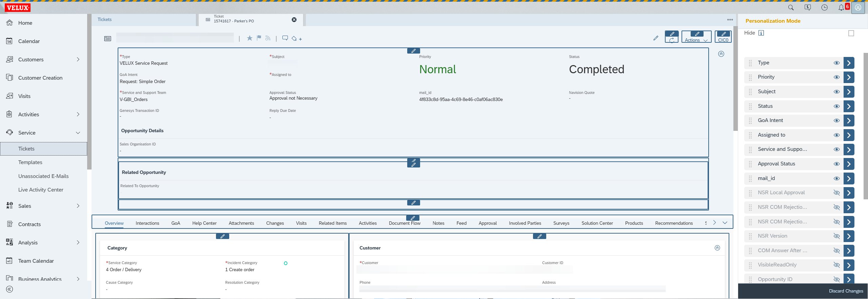868x299 pixels.
Task: Expand Activities menu in sidebar
Action: coord(78,114)
